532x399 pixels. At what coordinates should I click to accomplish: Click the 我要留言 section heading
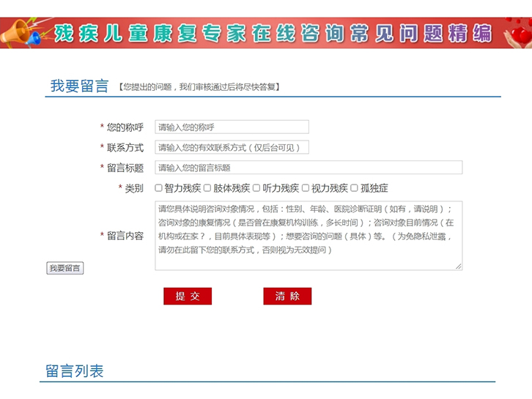(79, 86)
